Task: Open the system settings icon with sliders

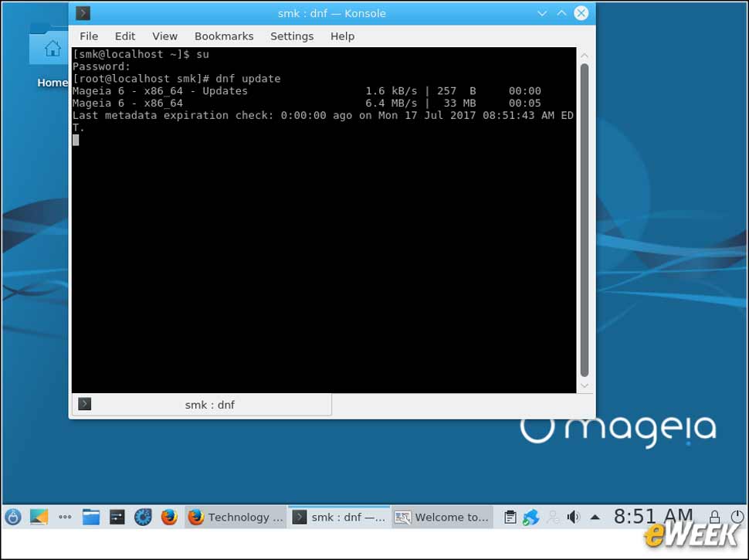Action: (x=117, y=517)
